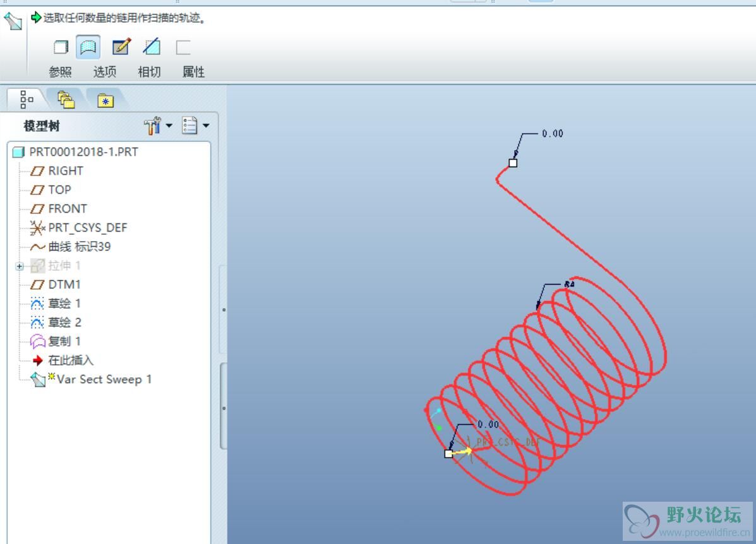Click the 在此插入 red arrow marker
756x544 pixels.
coord(38,360)
